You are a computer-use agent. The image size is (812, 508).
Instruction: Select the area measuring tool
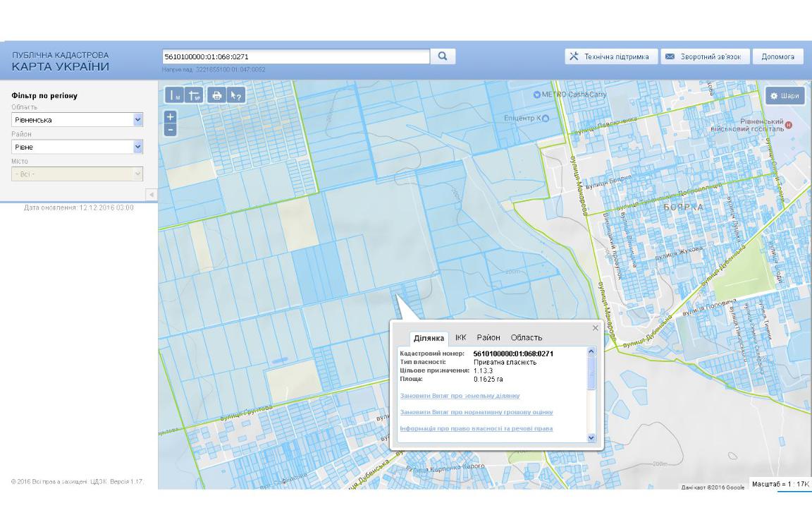click(x=195, y=95)
